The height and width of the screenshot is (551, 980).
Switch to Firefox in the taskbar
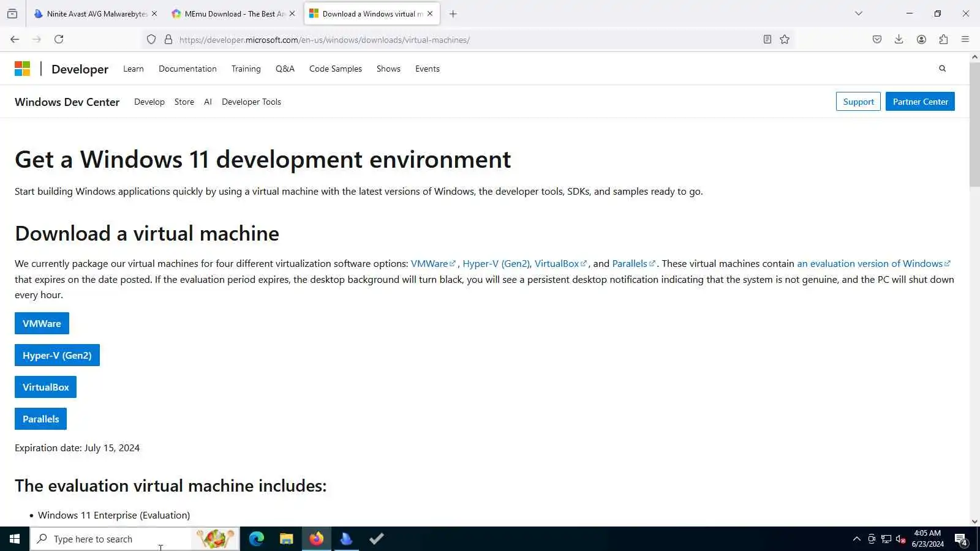316,539
